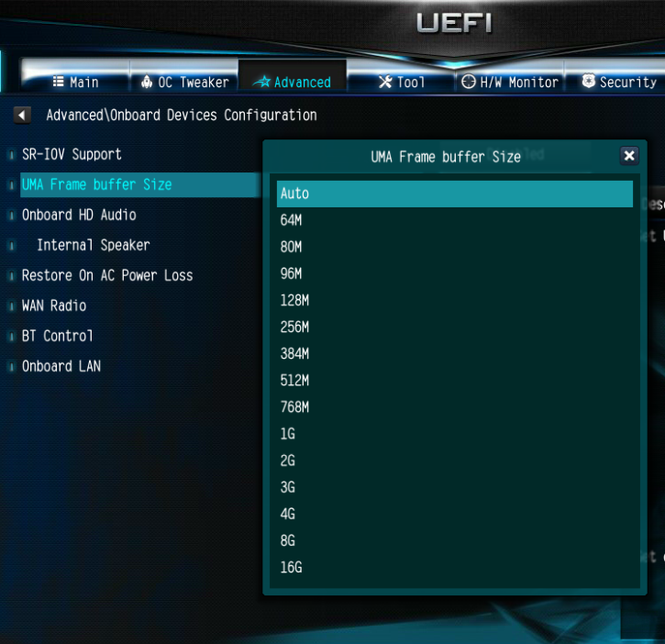Click the OC Tweaker rocket icon
The height and width of the screenshot is (644, 665).
pyautogui.click(x=147, y=82)
